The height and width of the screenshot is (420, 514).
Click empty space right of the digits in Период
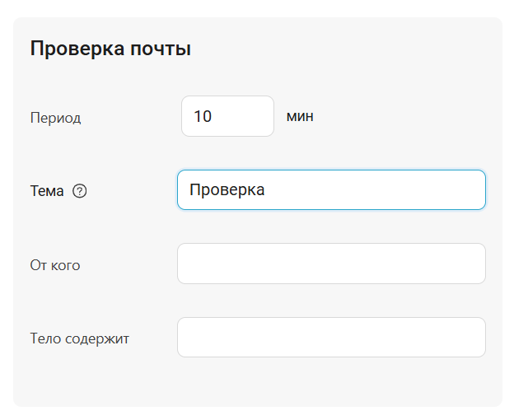click(x=247, y=116)
